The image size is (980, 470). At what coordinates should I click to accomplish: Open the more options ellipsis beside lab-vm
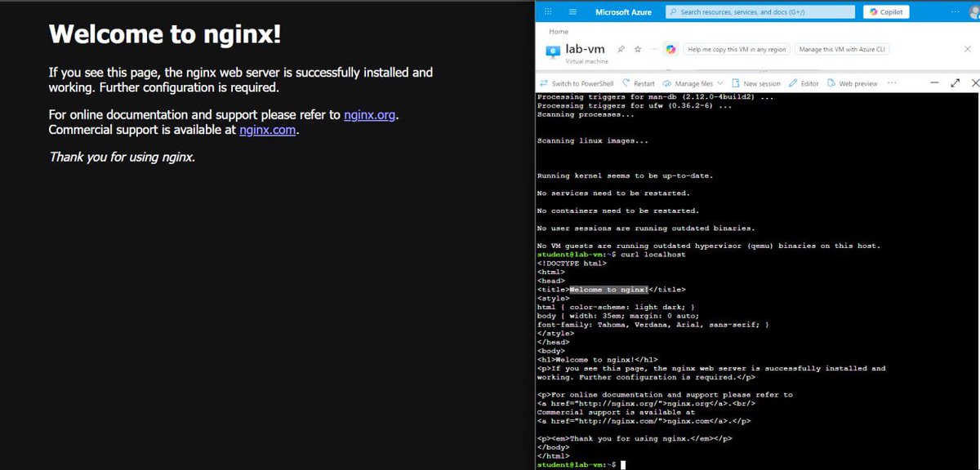tap(654, 49)
